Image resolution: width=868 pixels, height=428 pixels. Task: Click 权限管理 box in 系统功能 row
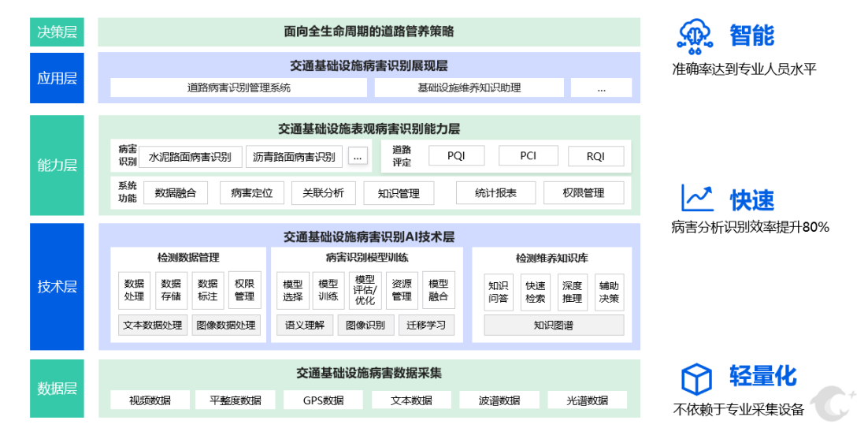click(584, 192)
